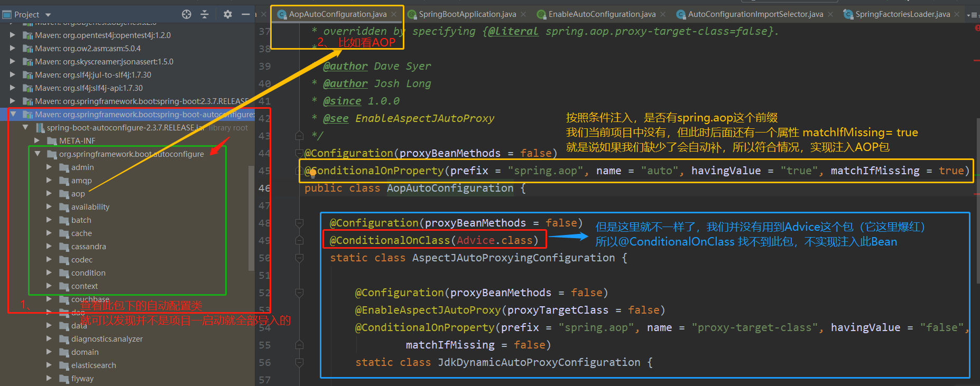Select the amqp package folder icon

pos(64,181)
